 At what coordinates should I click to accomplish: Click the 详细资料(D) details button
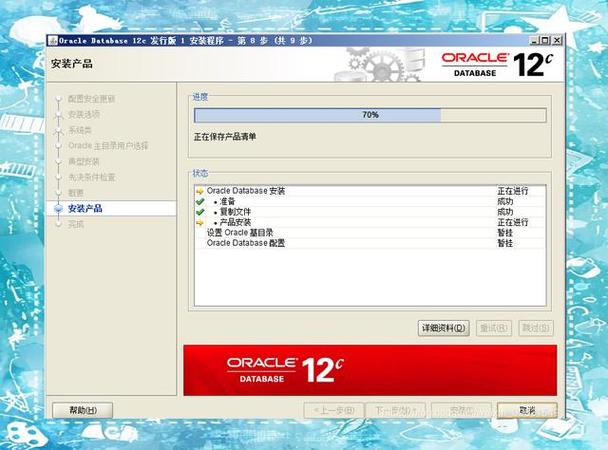tap(444, 328)
